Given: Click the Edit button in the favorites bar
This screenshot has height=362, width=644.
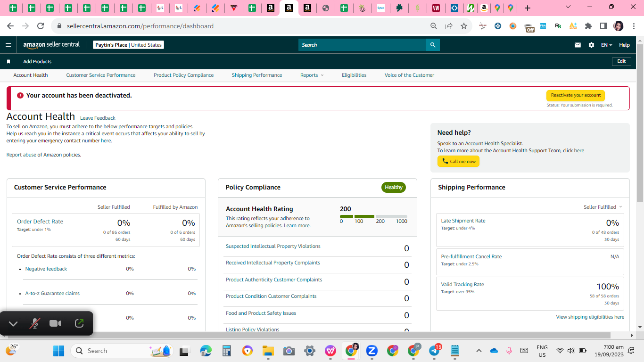Looking at the screenshot, I should 621,61.
